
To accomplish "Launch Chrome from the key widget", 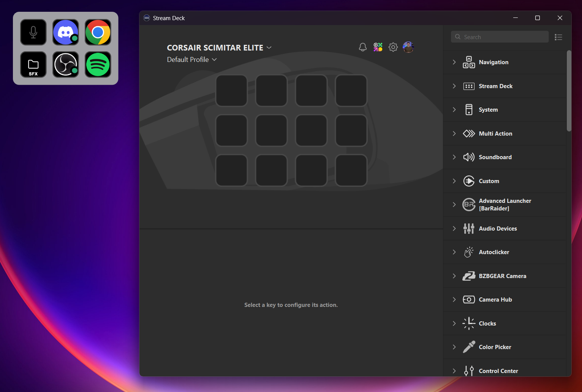I will click(x=98, y=32).
